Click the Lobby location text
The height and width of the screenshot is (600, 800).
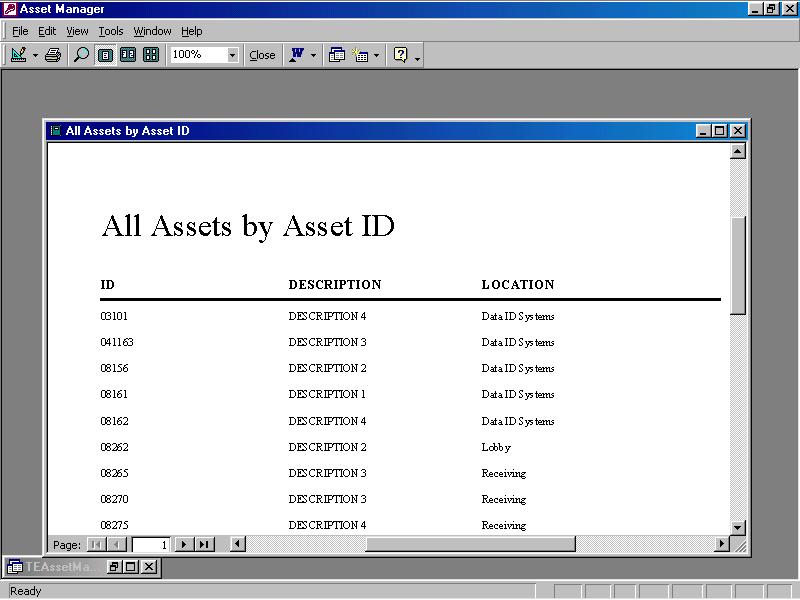(x=496, y=447)
